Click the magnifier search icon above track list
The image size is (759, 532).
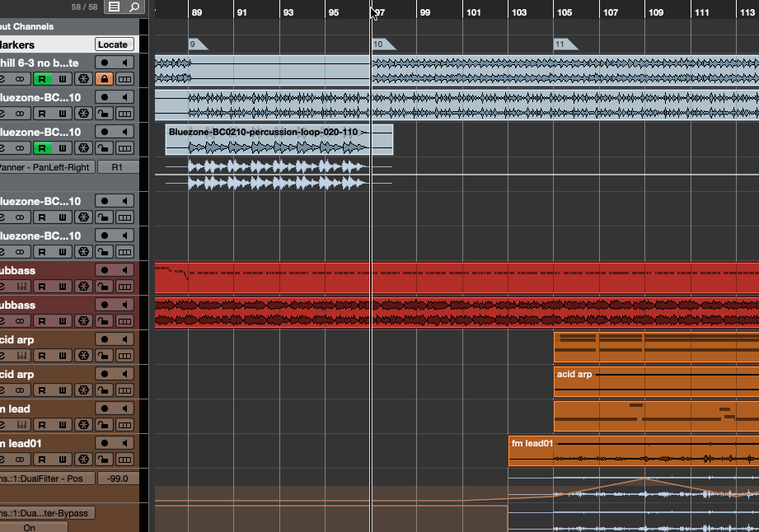click(134, 7)
